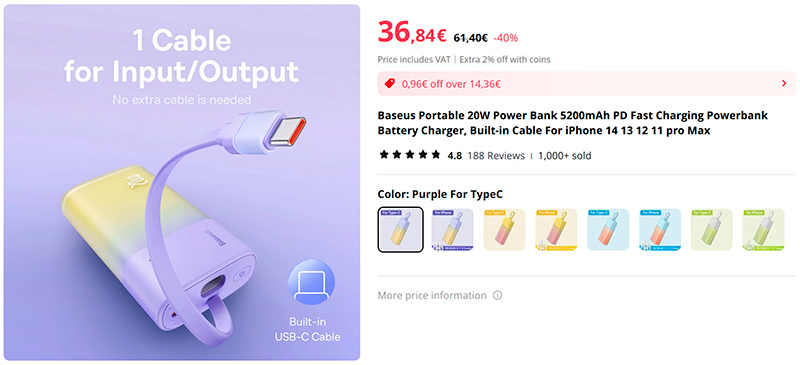
Task: Expand the coupon banner chevron arrow
Action: [784, 84]
